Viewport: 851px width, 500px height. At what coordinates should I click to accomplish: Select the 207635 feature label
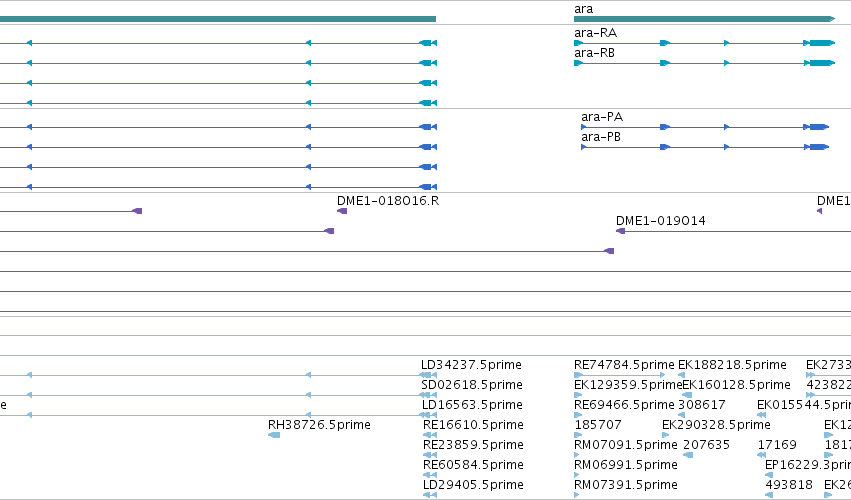(x=707, y=445)
